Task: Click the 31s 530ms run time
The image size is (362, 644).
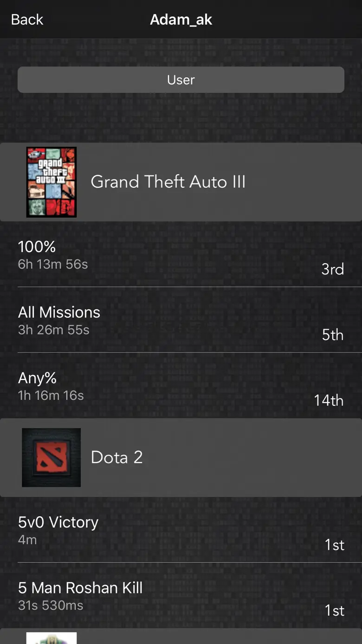Action: [51, 605]
